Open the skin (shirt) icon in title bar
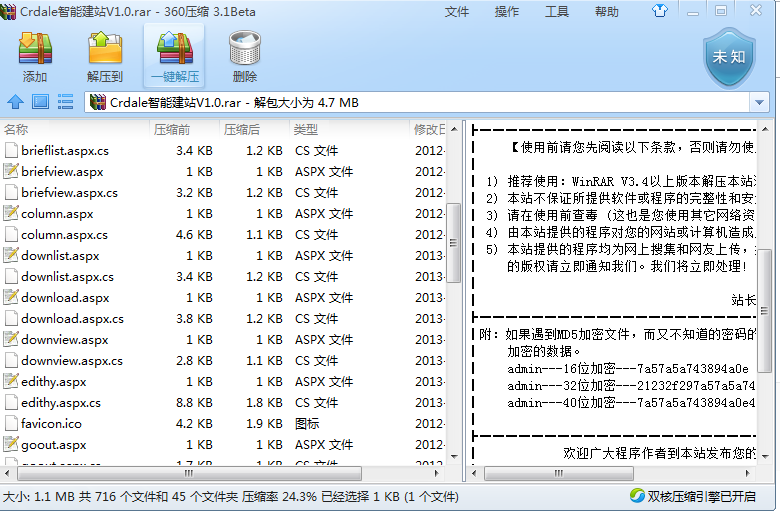The width and height of the screenshot is (780, 515). click(660, 10)
